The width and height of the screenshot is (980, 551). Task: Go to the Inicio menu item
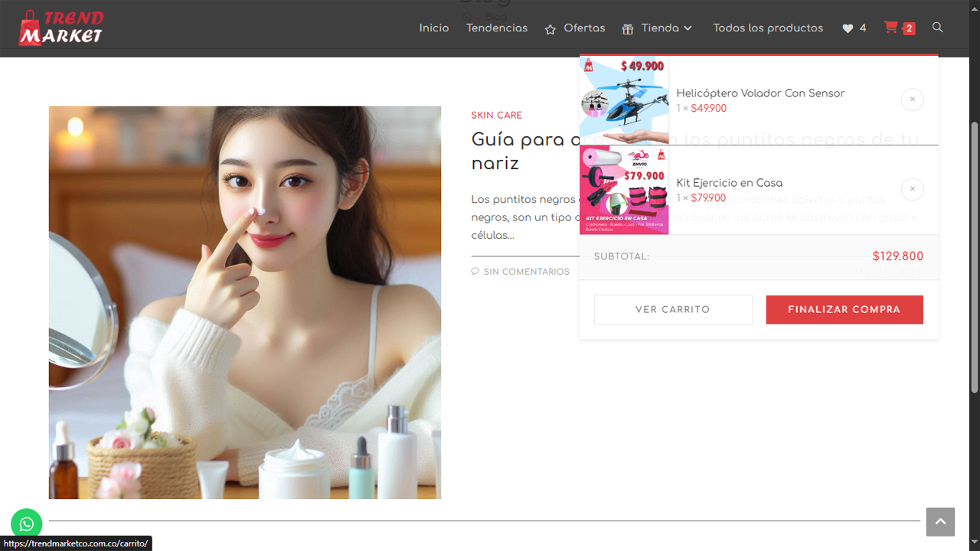pyautogui.click(x=433, y=28)
